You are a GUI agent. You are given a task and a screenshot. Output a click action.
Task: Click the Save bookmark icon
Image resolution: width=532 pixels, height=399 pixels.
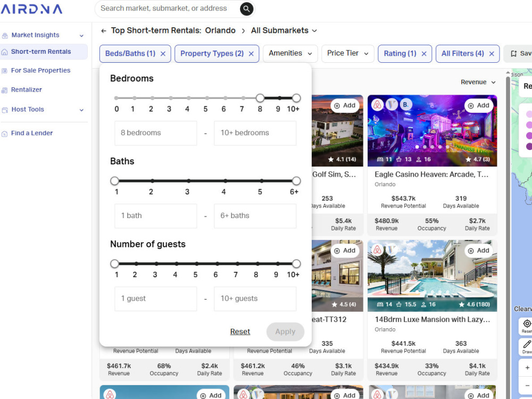pyautogui.click(x=514, y=54)
